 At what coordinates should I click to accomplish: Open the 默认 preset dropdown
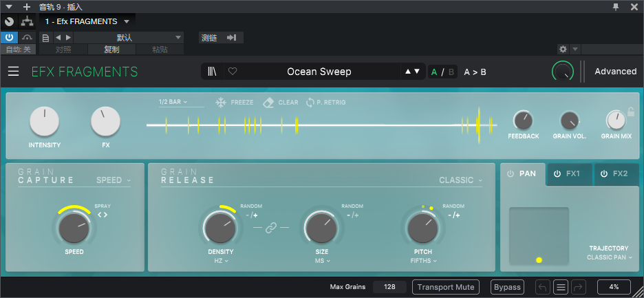click(x=129, y=38)
